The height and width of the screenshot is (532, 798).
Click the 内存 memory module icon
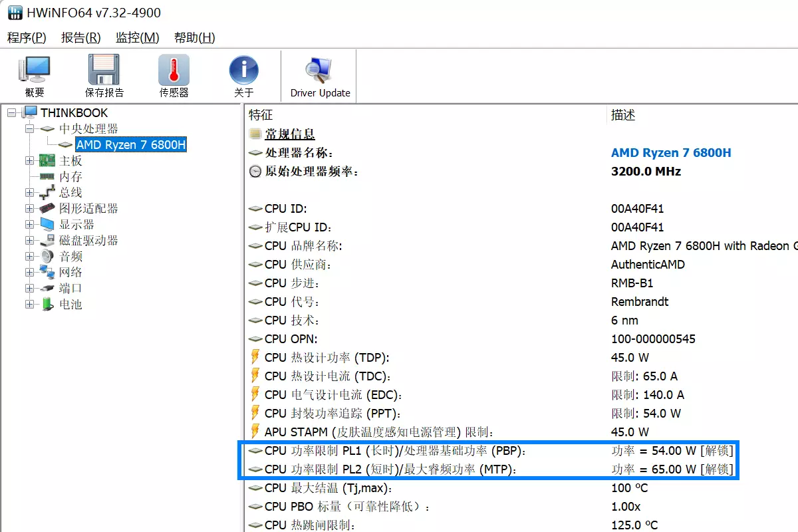click(47, 177)
